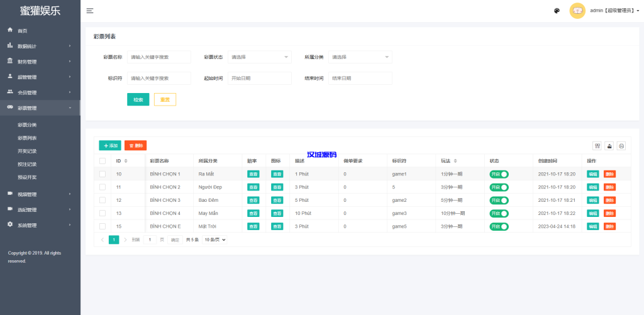Click the admin avatar image

click(x=577, y=11)
